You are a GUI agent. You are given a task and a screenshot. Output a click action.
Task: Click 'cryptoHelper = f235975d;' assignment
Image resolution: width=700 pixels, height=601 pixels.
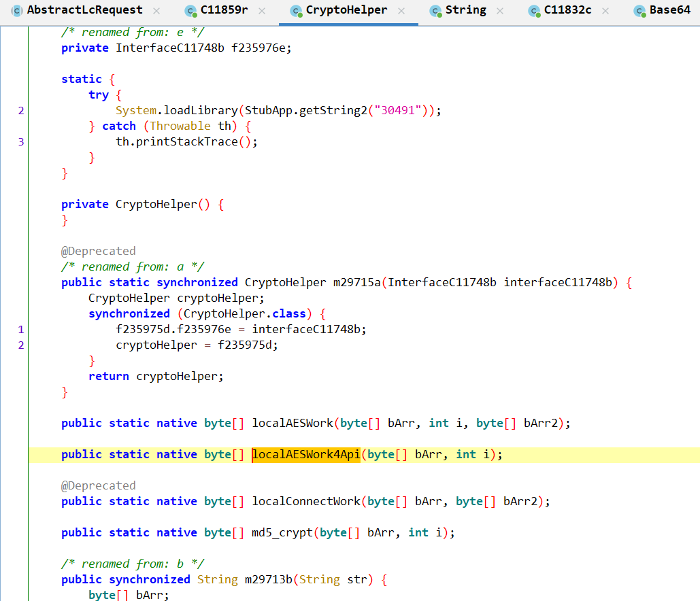pyautogui.click(x=197, y=345)
